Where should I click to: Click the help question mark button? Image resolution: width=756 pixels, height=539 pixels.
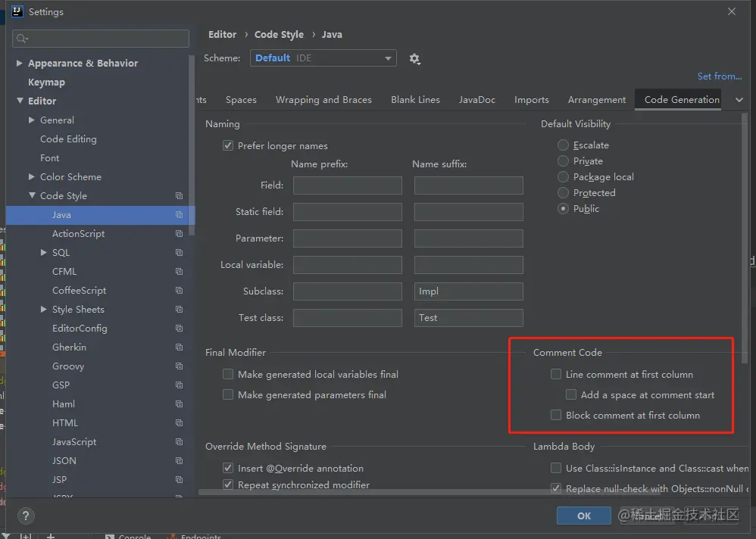click(x=26, y=516)
